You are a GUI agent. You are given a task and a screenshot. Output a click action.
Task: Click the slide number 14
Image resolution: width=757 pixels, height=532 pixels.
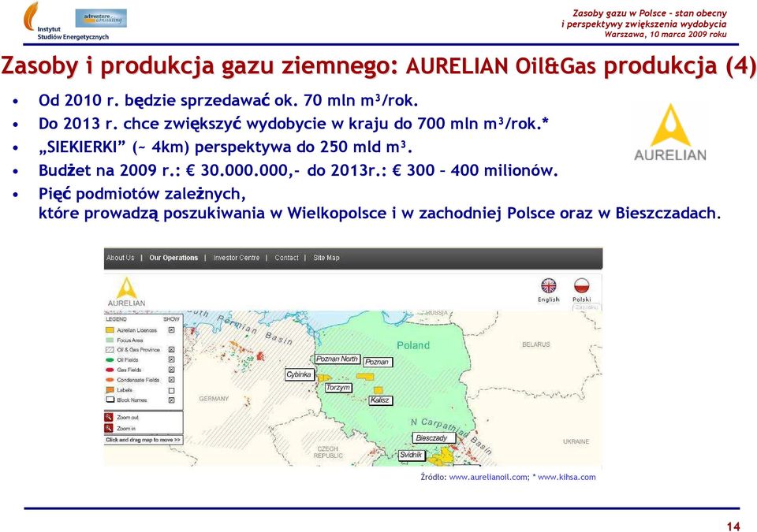[x=733, y=526]
